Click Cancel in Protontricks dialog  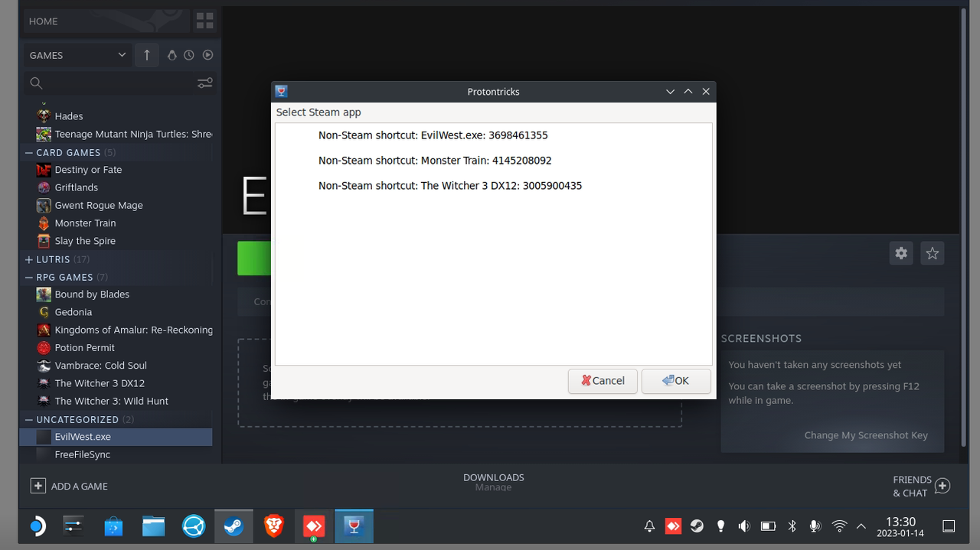(x=603, y=381)
